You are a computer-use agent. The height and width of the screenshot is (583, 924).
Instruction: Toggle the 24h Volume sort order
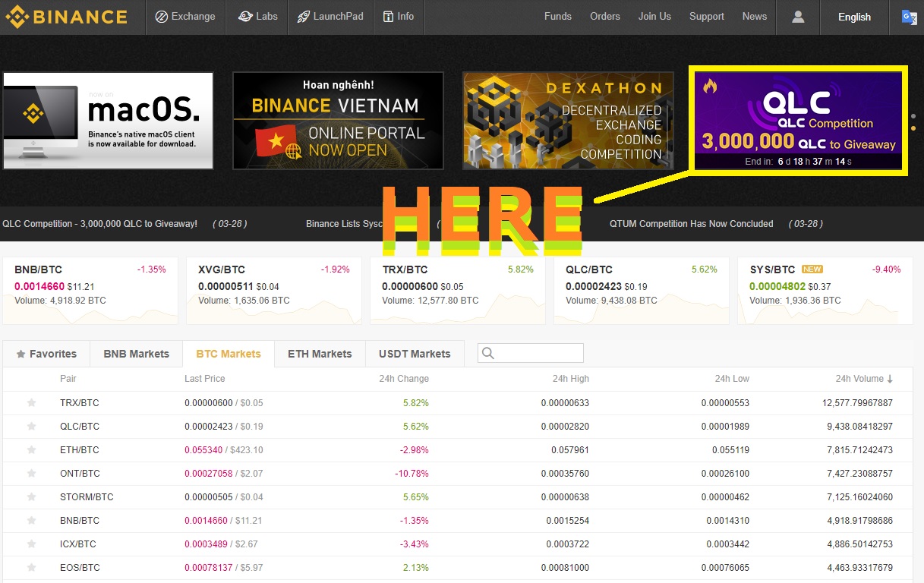[x=864, y=379]
